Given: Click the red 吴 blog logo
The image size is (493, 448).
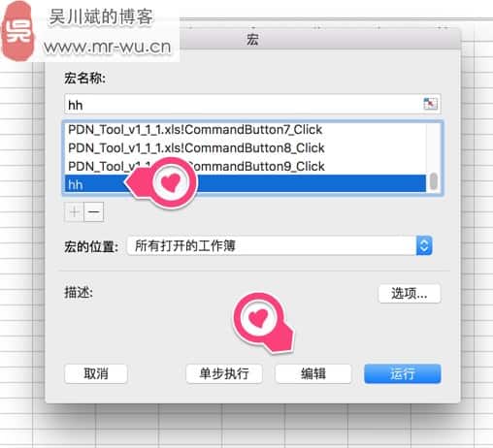Looking at the screenshot, I should pyautogui.click(x=17, y=31).
